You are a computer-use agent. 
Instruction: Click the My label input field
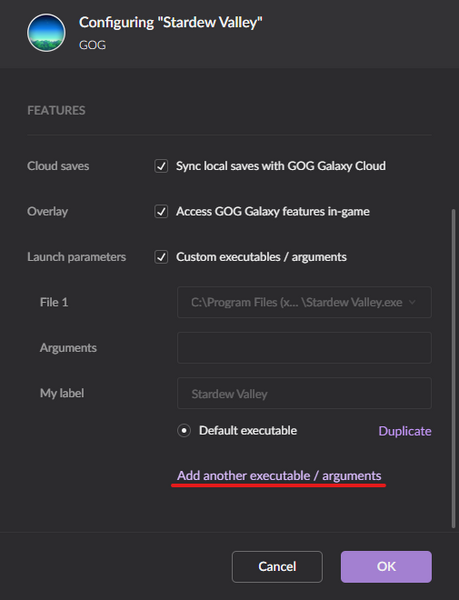304,393
